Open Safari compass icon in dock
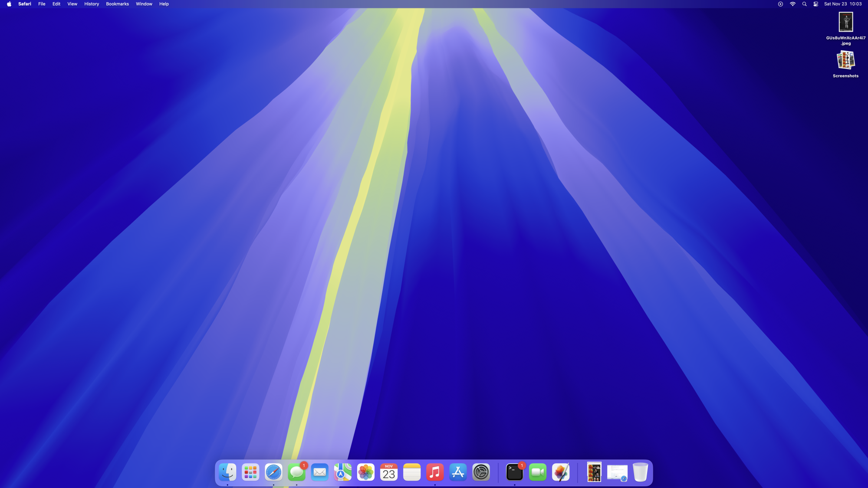 (x=273, y=472)
